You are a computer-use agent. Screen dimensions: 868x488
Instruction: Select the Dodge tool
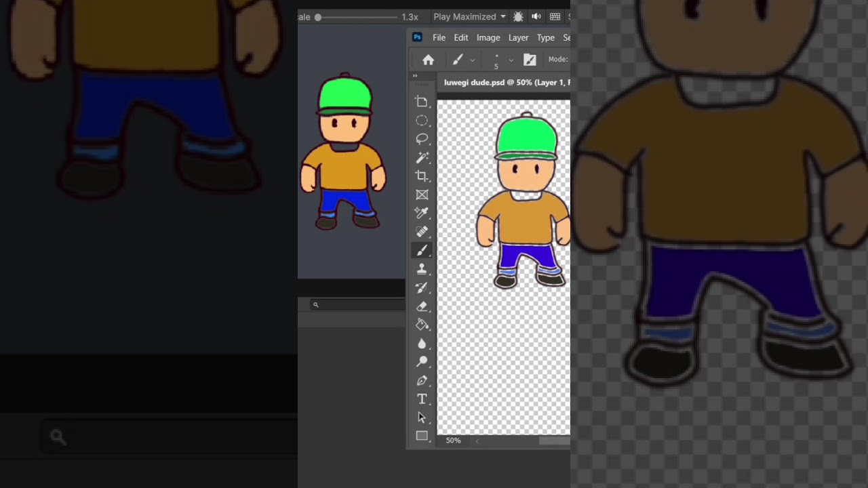pyautogui.click(x=422, y=361)
